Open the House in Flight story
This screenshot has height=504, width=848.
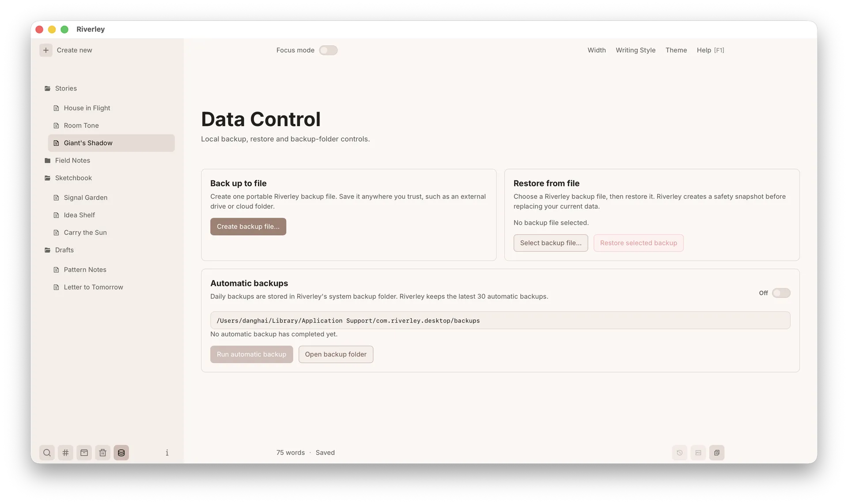pyautogui.click(x=87, y=108)
